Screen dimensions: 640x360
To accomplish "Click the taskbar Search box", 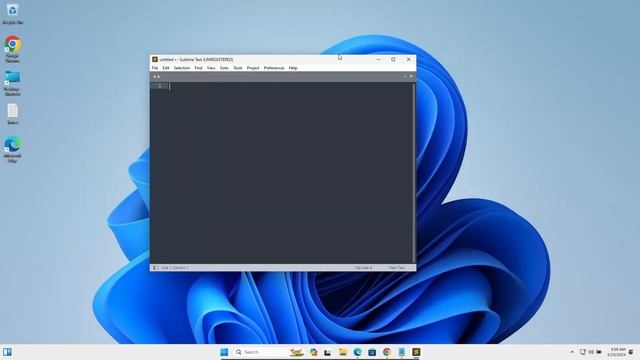I will (269, 352).
